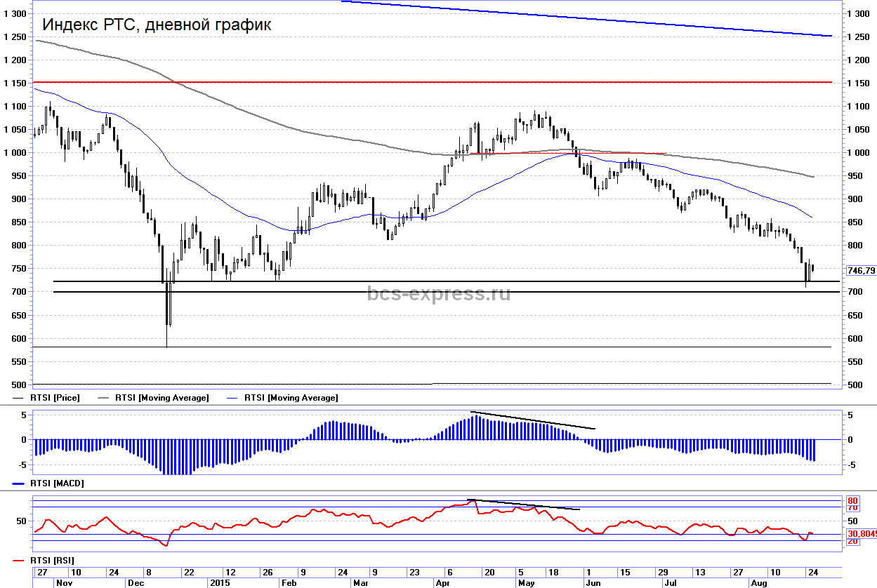Click the bcs-express.ru watermark
Image resolution: width=877 pixels, height=588 pixels.
(439, 293)
